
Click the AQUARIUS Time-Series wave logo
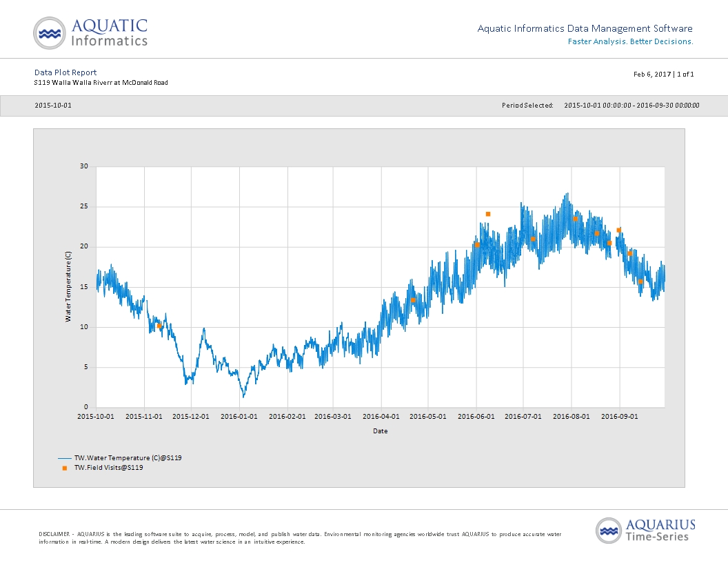point(609,531)
